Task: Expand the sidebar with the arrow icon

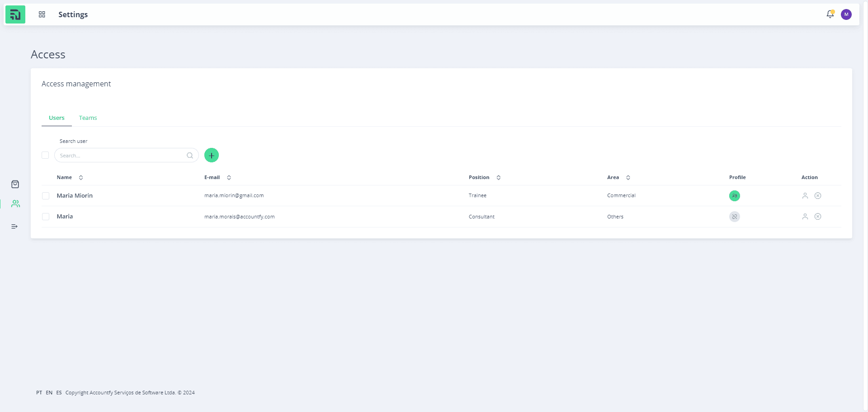Action: (x=14, y=226)
